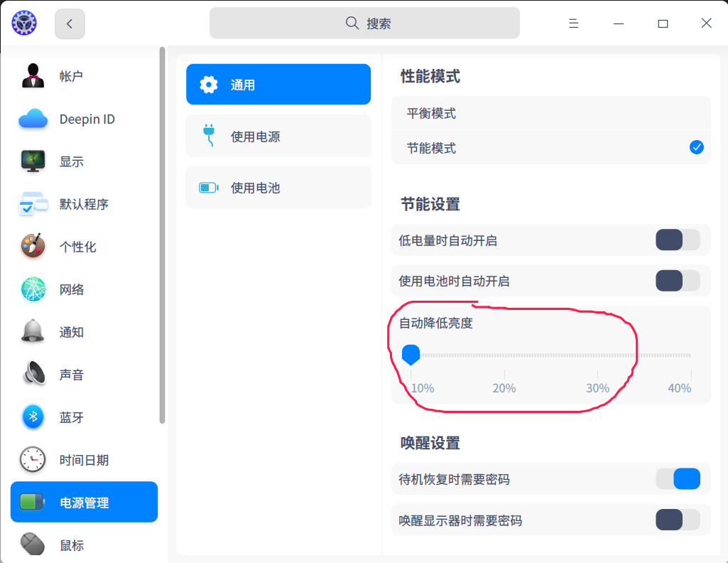Open 显示 monitor icon
This screenshot has height=563, width=728.
click(33, 161)
